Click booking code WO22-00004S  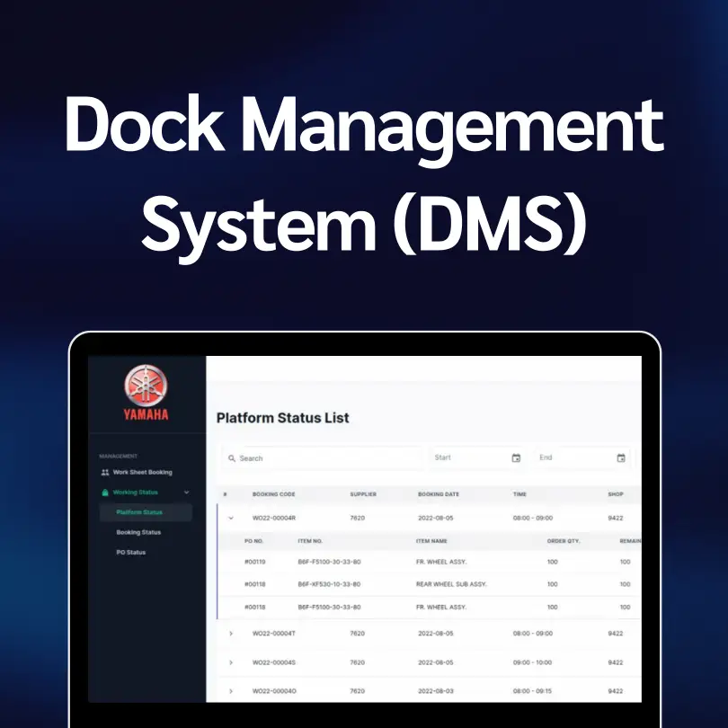pyautogui.click(x=274, y=662)
